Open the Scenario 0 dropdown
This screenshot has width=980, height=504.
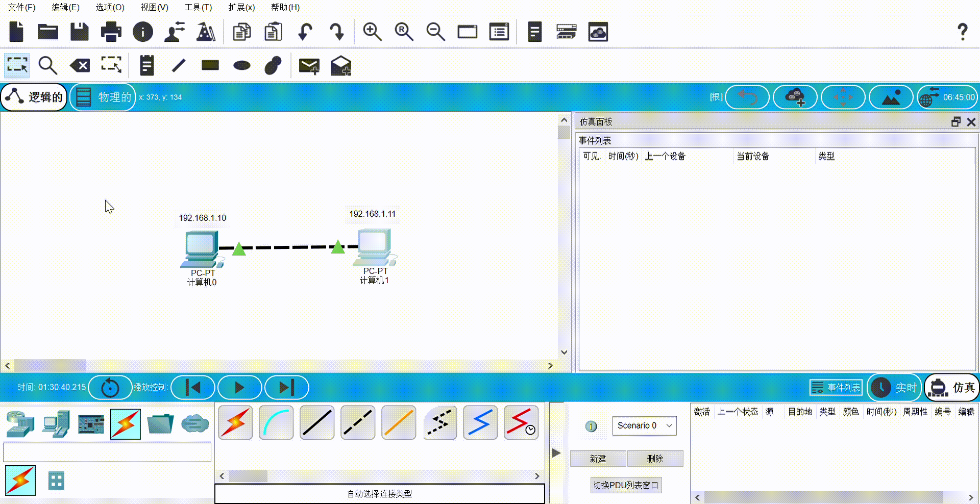[x=645, y=425]
